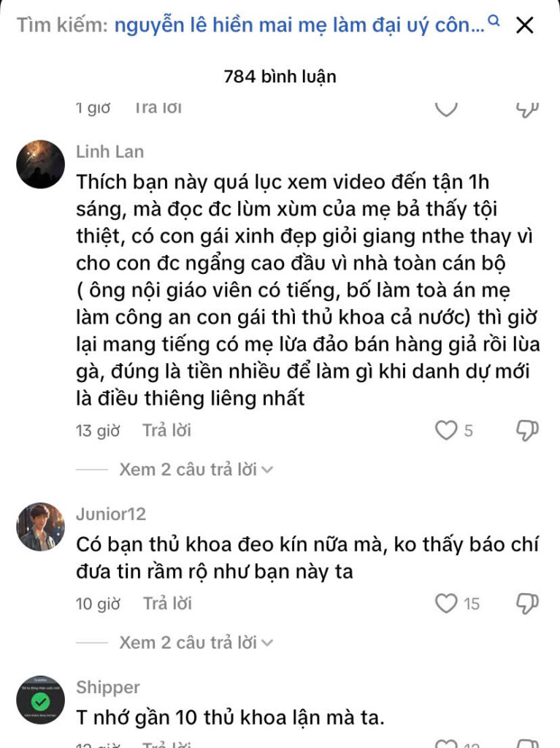Dislike Junior12's comment with thumbs-down icon
560x748 pixels.
pos(527,603)
